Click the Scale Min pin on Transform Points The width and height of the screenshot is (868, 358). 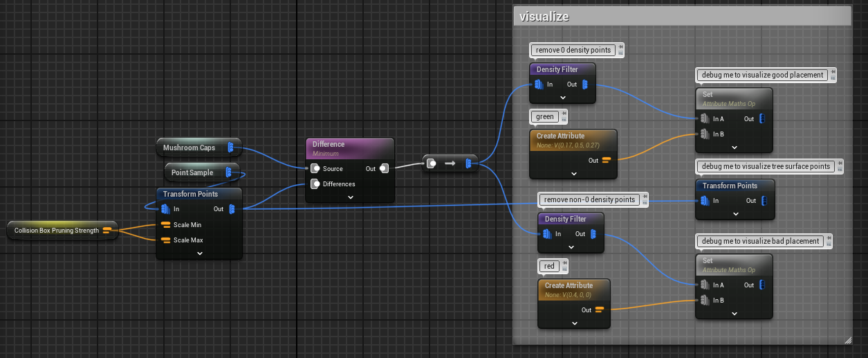(165, 224)
